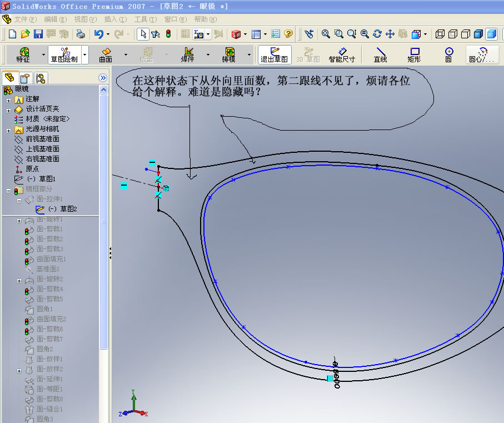Image resolution: width=504 pixels, height=423 pixels.
Task: Collapse the 面-拉伸1 feature
Action: 19,201
